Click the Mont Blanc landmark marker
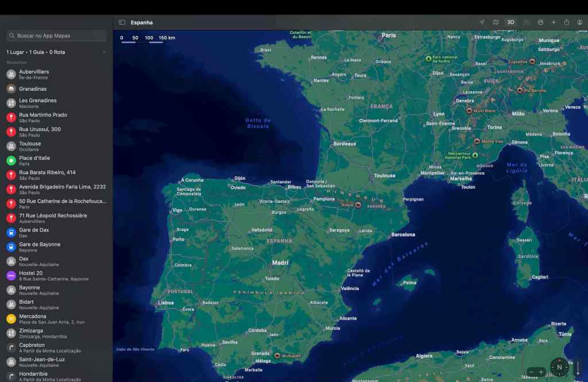 [469, 110]
